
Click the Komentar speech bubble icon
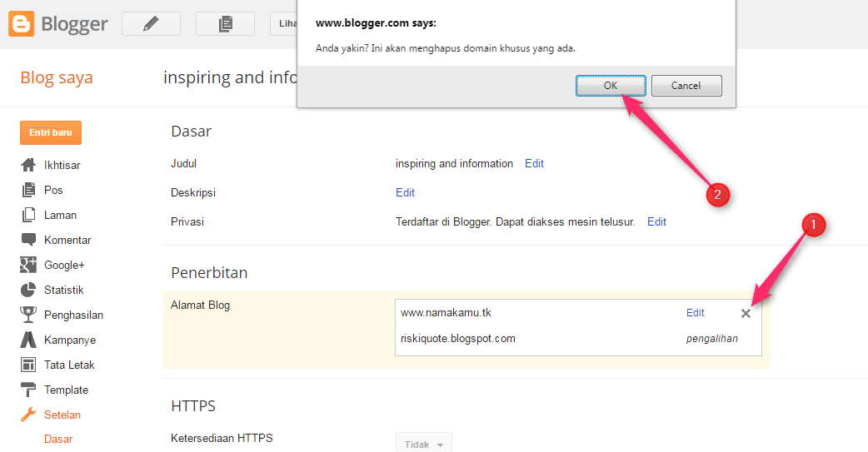[x=28, y=240]
